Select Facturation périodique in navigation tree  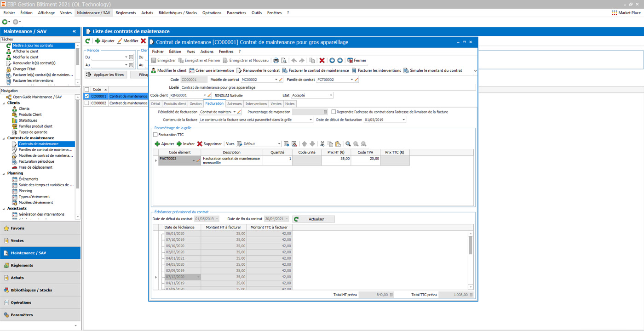click(x=36, y=161)
